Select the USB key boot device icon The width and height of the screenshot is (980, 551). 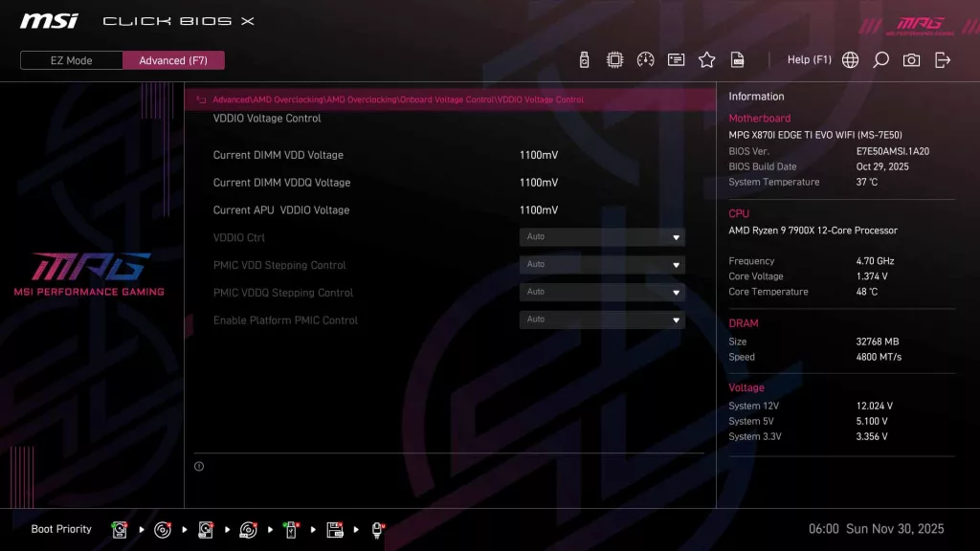pos(291,530)
